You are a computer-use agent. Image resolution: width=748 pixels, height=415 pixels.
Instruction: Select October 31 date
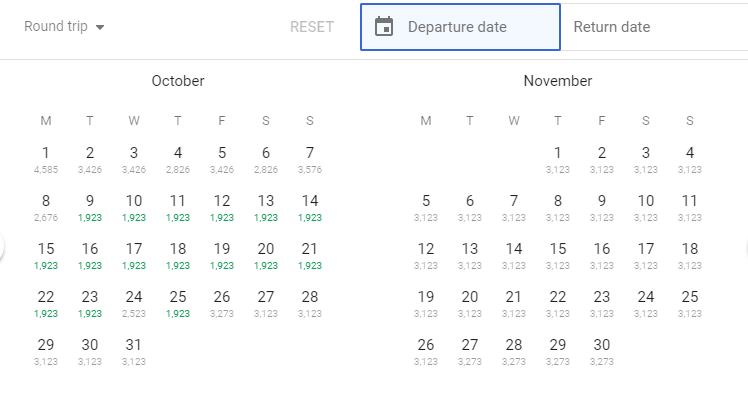tap(134, 350)
